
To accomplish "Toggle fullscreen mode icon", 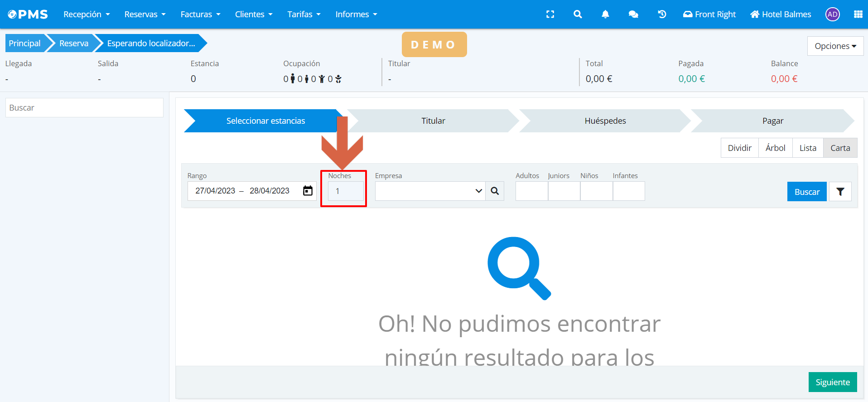I will click(x=550, y=15).
